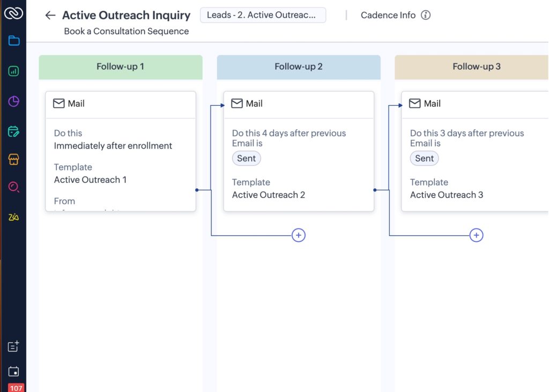Open the Follow-up 1 Mail card
Image resolution: width=549 pixels, height=392 pixels.
[120, 103]
